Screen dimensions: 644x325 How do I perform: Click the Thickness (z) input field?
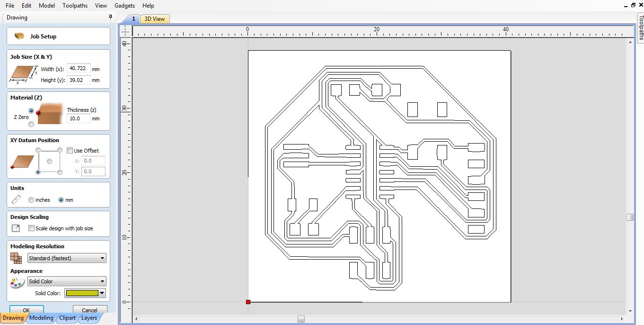coord(79,118)
